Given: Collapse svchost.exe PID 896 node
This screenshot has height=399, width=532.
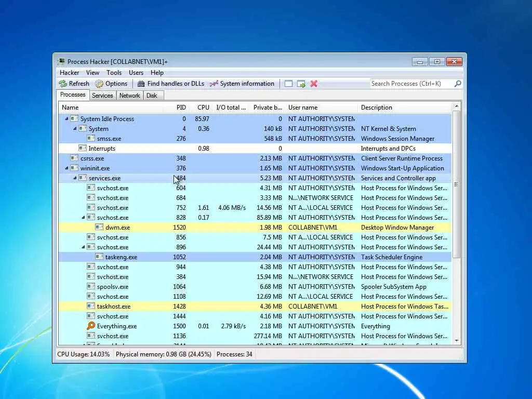Looking at the screenshot, I should (x=83, y=247).
